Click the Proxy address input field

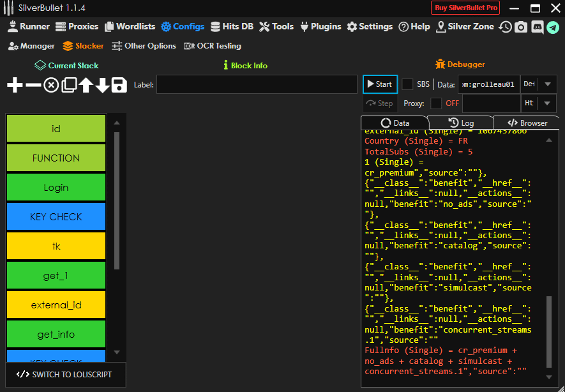(492, 103)
